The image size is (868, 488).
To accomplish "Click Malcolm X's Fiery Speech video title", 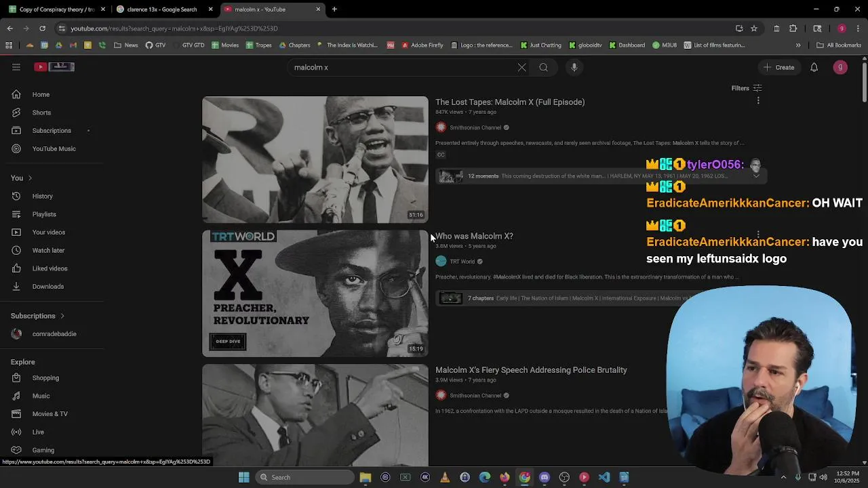I will [531, 370].
